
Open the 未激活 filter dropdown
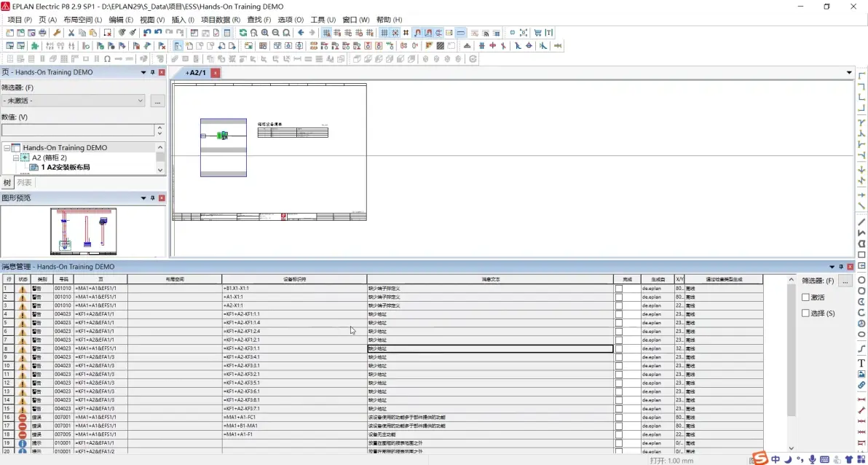141,101
